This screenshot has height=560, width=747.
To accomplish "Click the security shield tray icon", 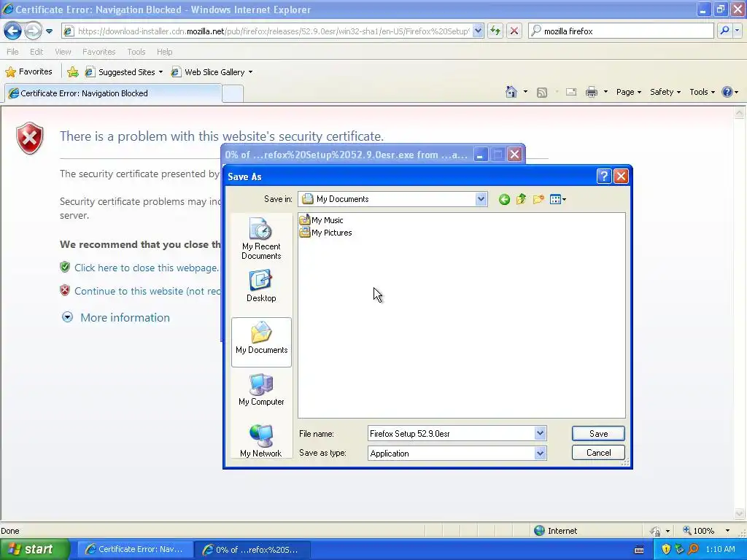I will (666, 549).
